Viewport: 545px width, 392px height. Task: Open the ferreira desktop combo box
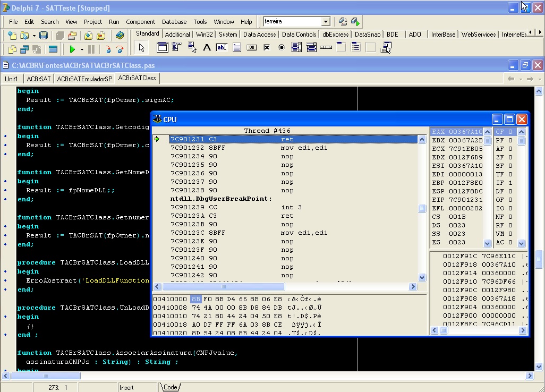pos(296,22)
